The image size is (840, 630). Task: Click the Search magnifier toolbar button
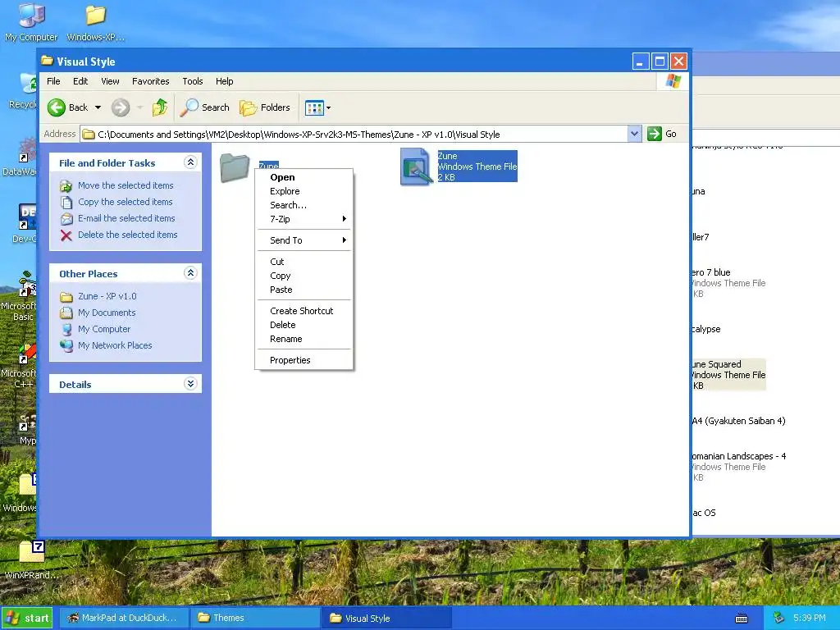tap(204, 107)
